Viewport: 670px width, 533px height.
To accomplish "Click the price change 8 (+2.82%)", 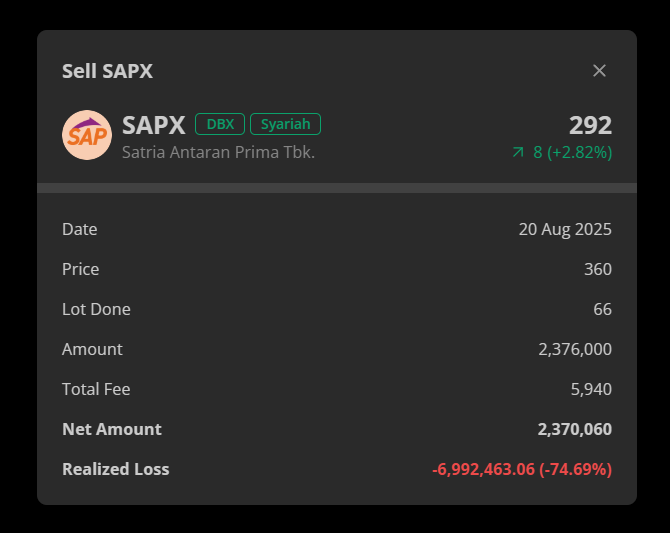I will (x=572, y=152).
